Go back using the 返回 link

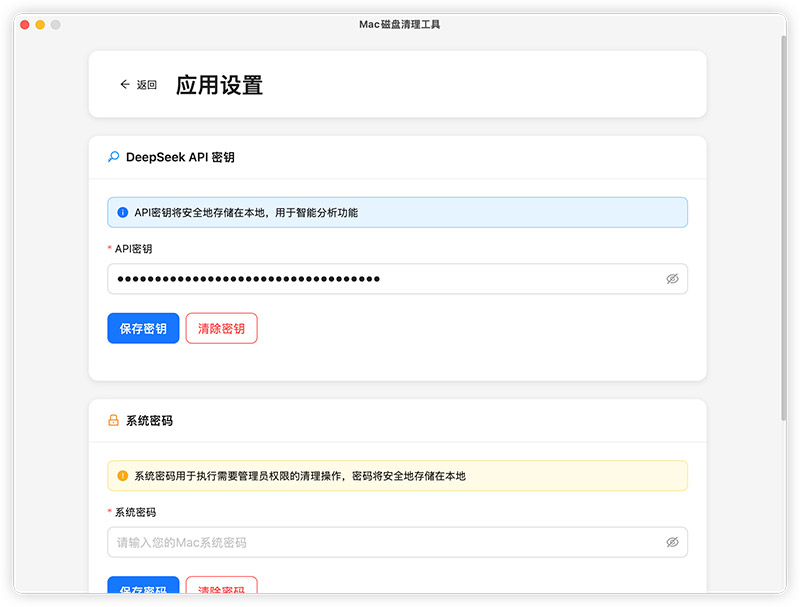[x=138, y=84]
